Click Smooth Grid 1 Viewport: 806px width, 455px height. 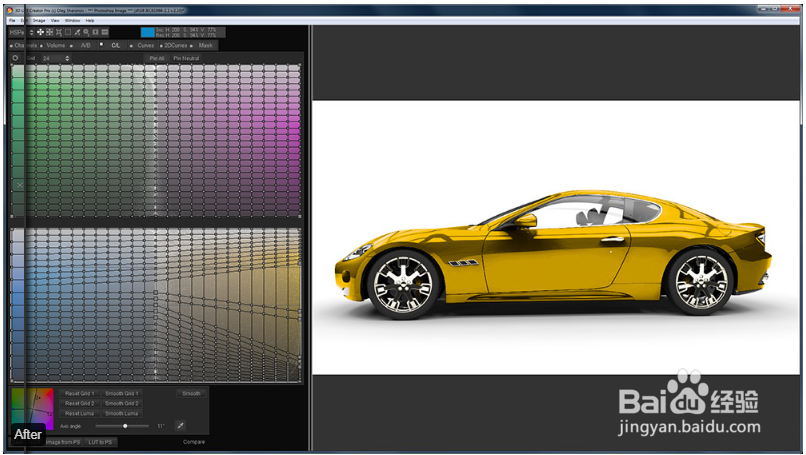point(122,393)
